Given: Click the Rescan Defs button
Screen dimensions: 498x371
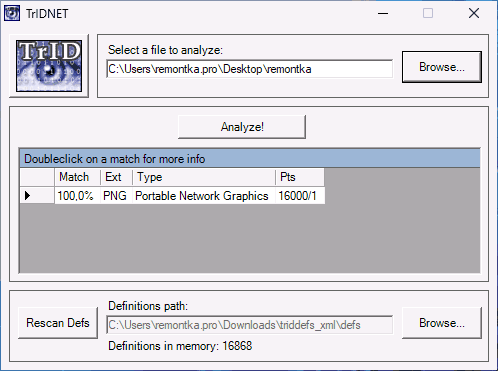Looking at the screenshot, I should click(x=58, y=323).
